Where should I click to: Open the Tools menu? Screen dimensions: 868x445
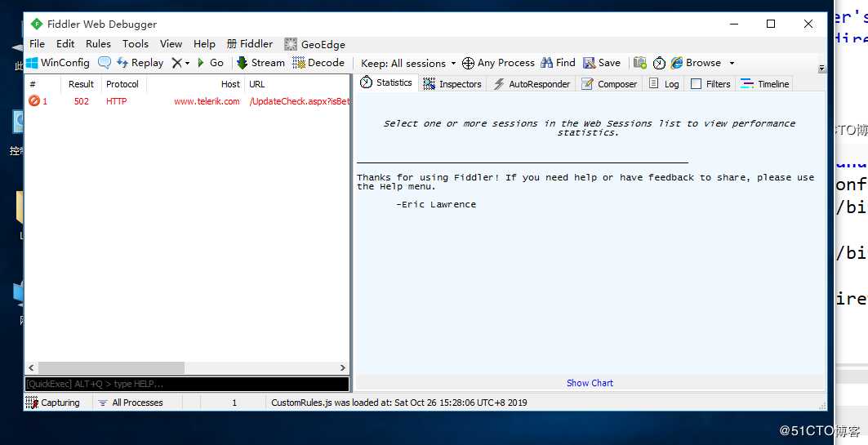pos(135,44)
